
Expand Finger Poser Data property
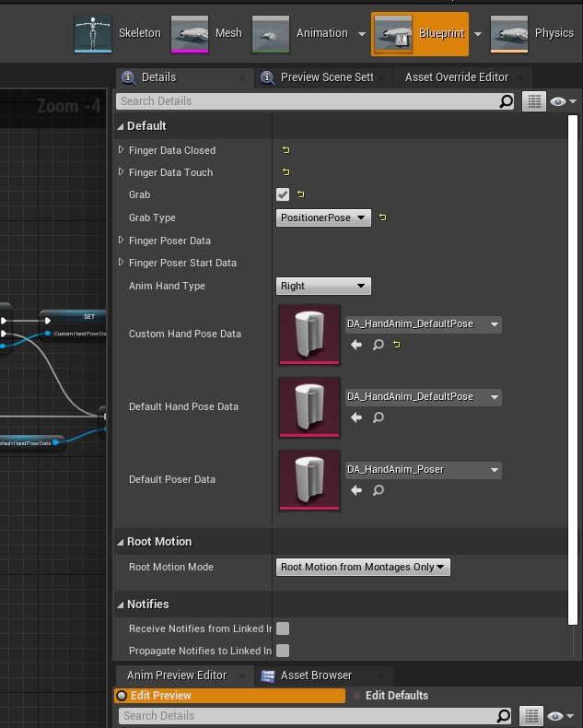point(122,240)
